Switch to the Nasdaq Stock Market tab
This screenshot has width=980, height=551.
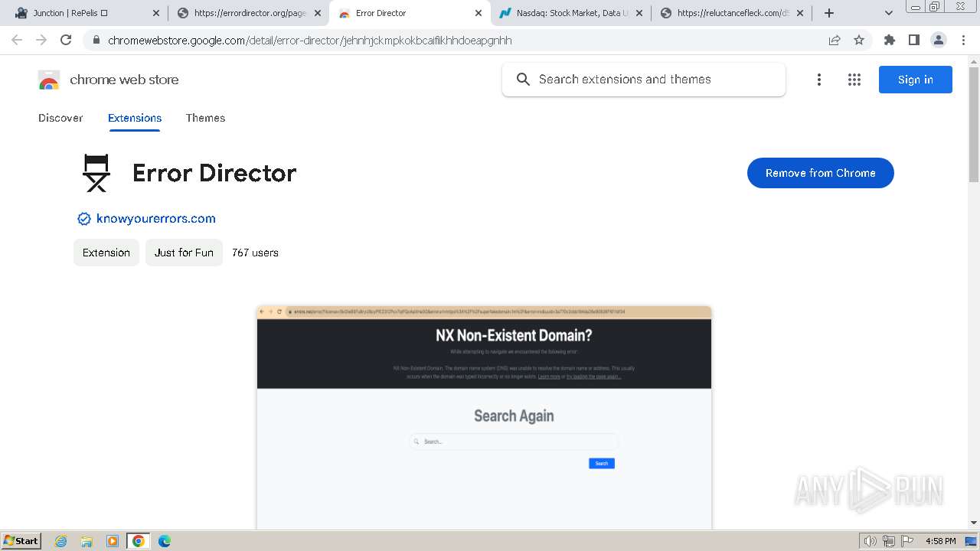(x=570, y=13)
